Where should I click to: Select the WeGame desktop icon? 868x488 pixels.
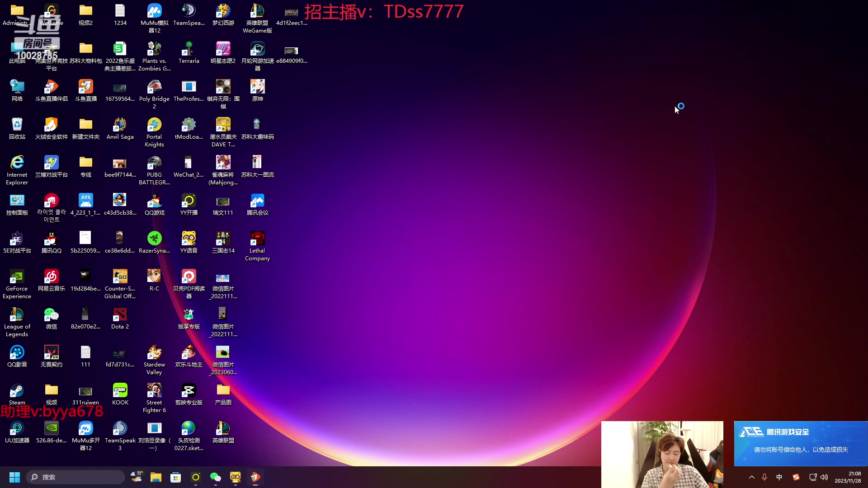click(51, 14)
